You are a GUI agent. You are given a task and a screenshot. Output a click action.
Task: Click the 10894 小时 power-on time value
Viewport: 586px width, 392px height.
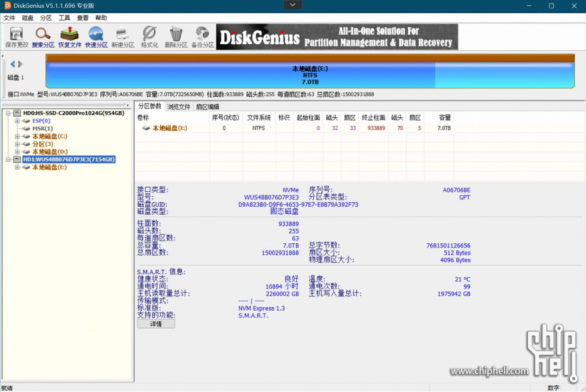point(282,287)
